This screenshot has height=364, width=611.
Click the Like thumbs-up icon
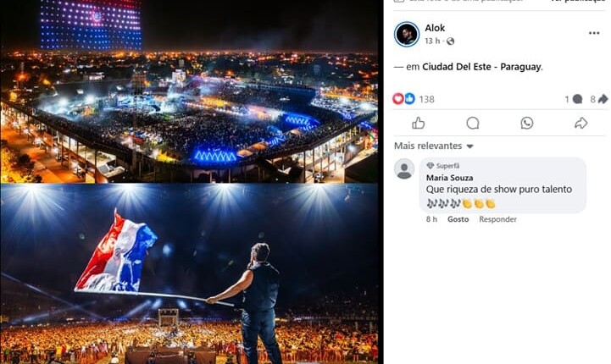[418, 123]
